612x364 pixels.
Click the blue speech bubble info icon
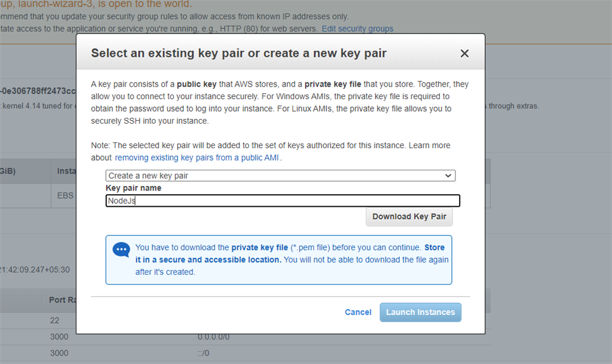121,249
